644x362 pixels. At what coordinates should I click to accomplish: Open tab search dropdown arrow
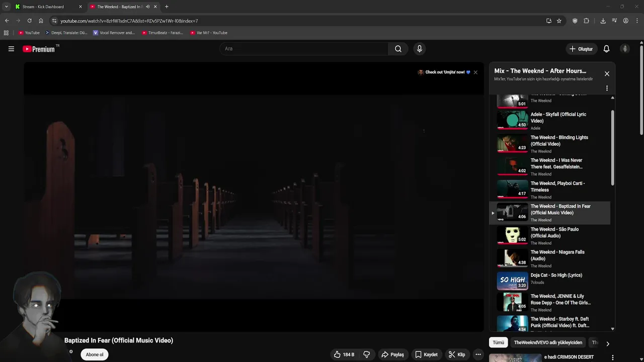coord(6,7)
